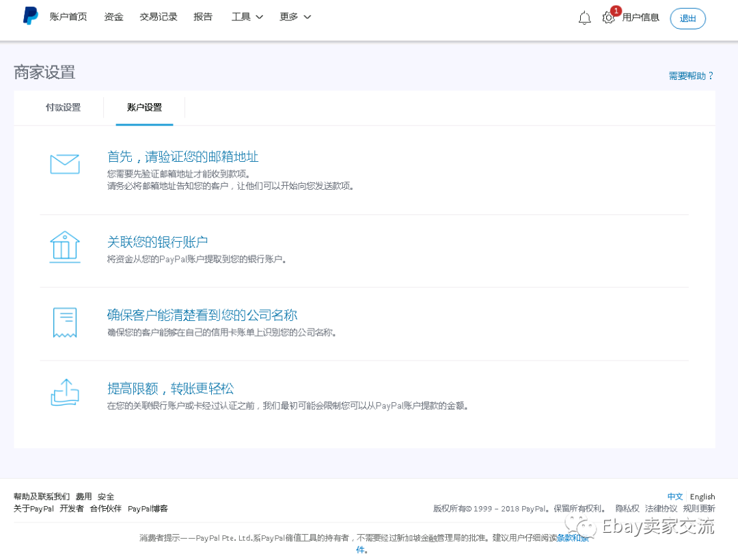Open 关联您的银行账户 link
738x560 pixels.
[158, 242]
